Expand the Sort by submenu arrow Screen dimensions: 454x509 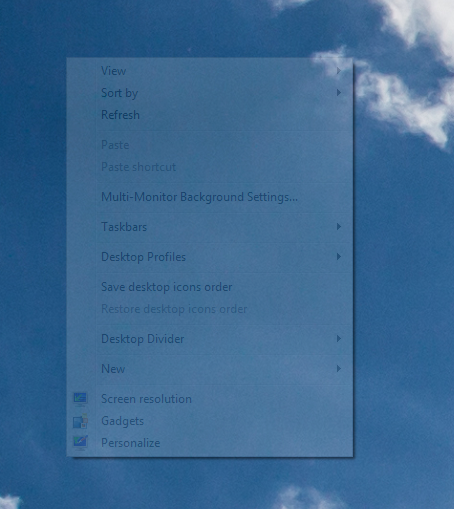[x=339, y=93]
